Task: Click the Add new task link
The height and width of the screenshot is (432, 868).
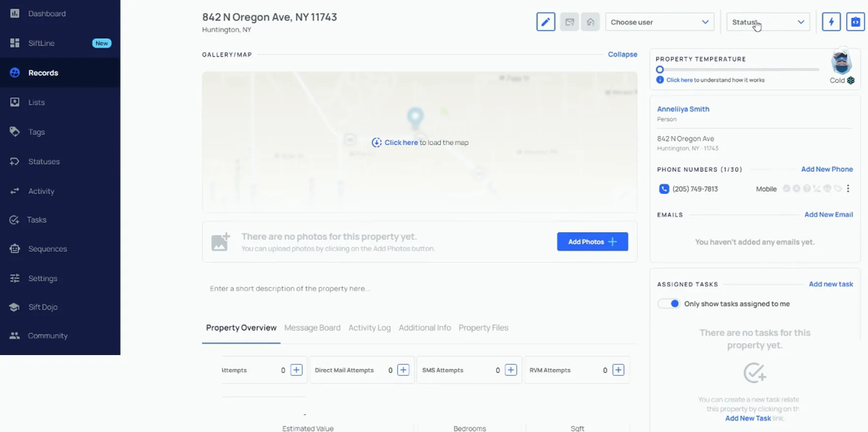Action: 831,284
